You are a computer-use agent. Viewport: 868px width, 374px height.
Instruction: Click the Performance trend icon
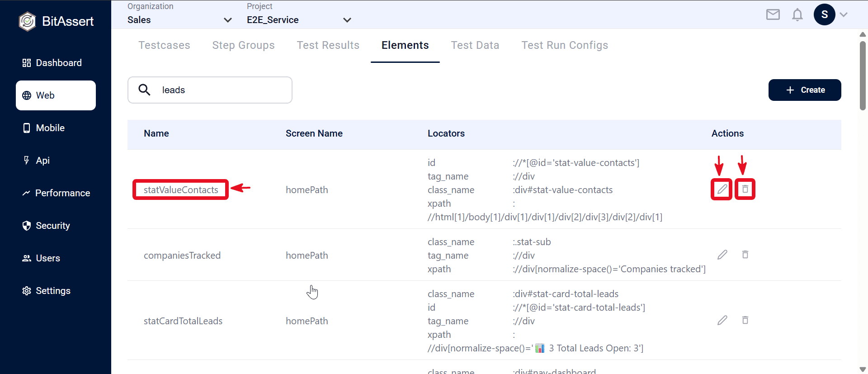pyautogui.click(x=26, y=193)
